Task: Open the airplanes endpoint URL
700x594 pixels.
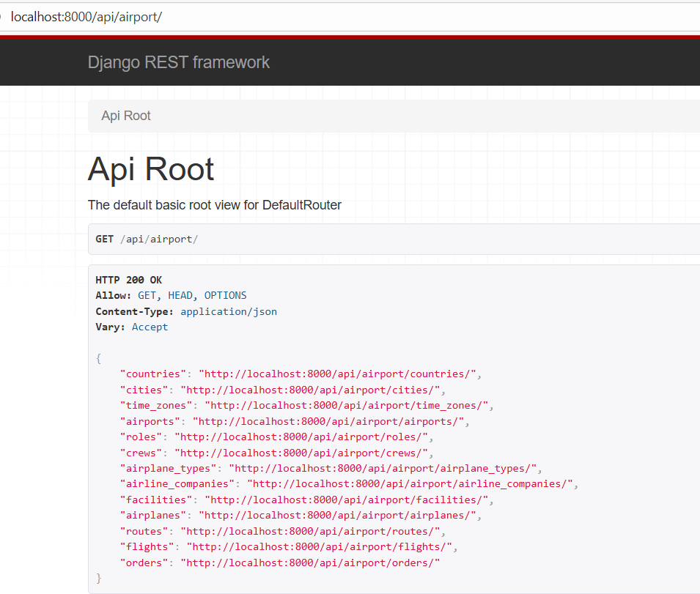Action: pos(339,516)
